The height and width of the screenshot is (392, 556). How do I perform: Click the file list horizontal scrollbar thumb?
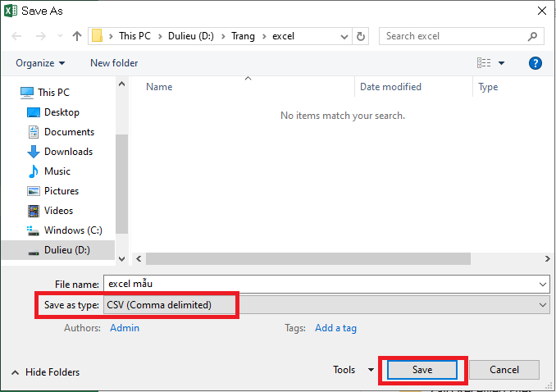pos(308,259)
